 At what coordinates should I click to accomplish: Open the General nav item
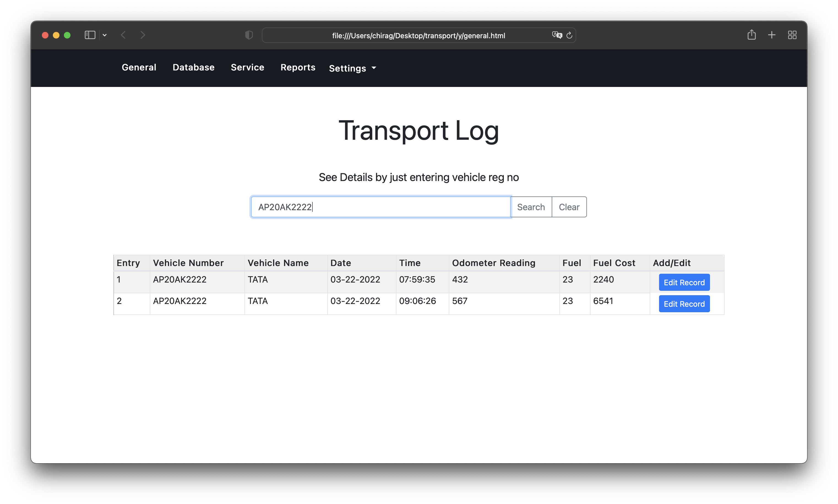click(x=139, y=67)
